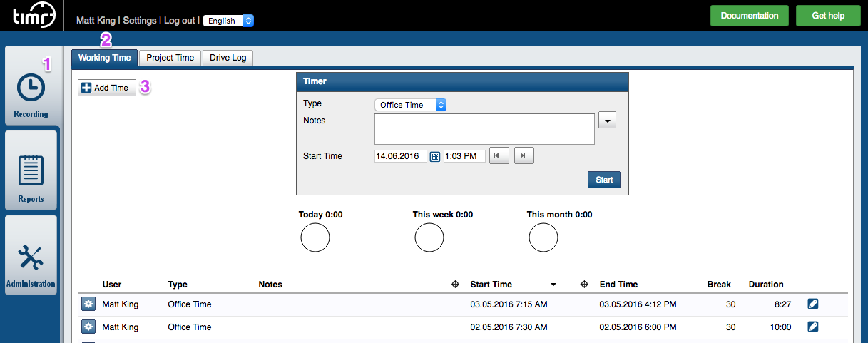Click the This week 0:00 progress circle
The width and height of the screenshot is (868, 343).
pyautogui.click(x=429, y=237)
